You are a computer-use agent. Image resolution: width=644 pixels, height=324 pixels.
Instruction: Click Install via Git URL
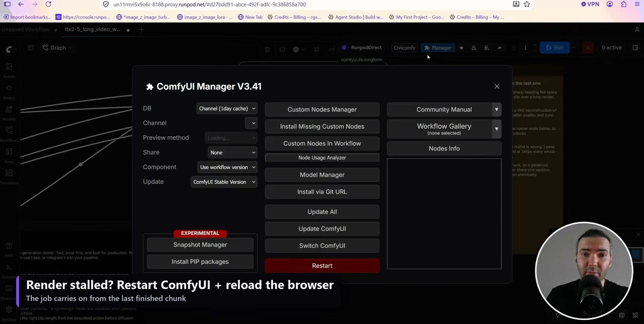322,192
